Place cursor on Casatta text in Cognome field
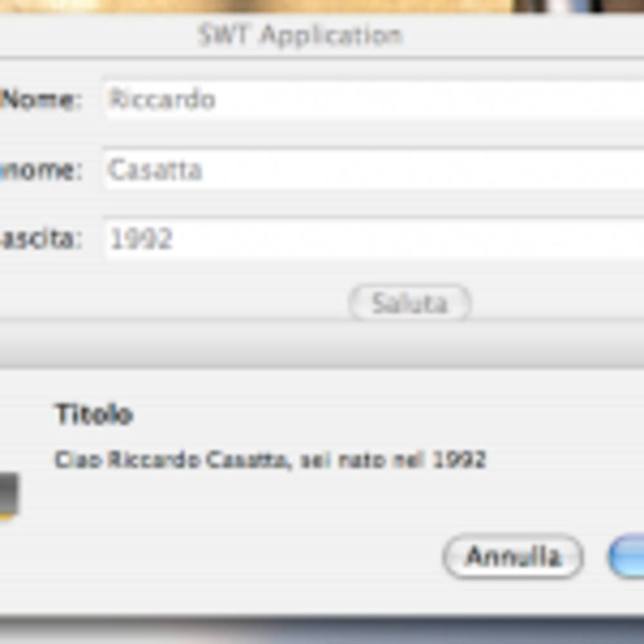Screen dimensions: 644x644 pos(155,169)
